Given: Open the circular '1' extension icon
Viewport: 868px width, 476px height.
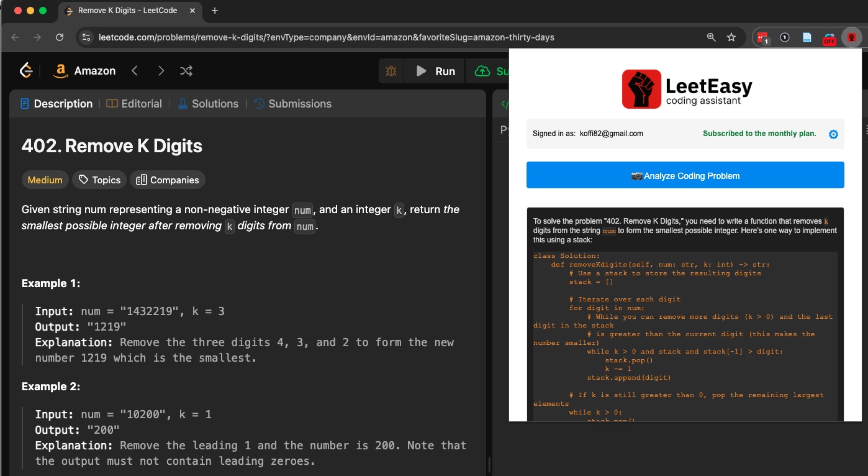Looking at the screenshot, I should coord(785,37).
